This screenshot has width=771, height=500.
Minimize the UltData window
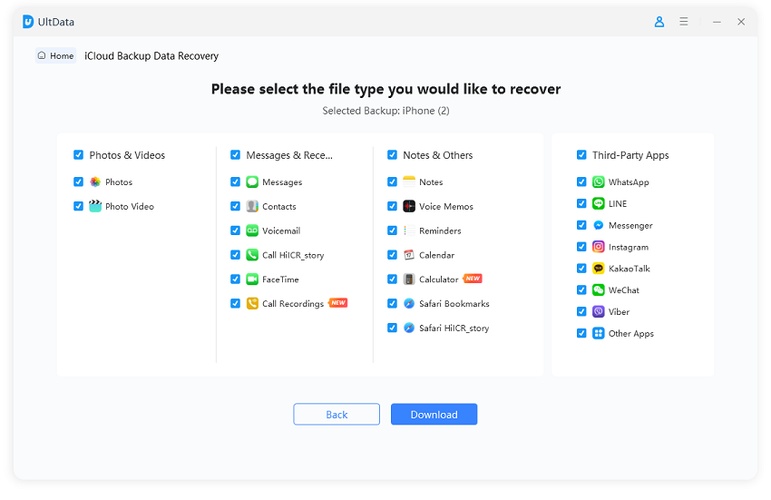[x=717, y=22]
